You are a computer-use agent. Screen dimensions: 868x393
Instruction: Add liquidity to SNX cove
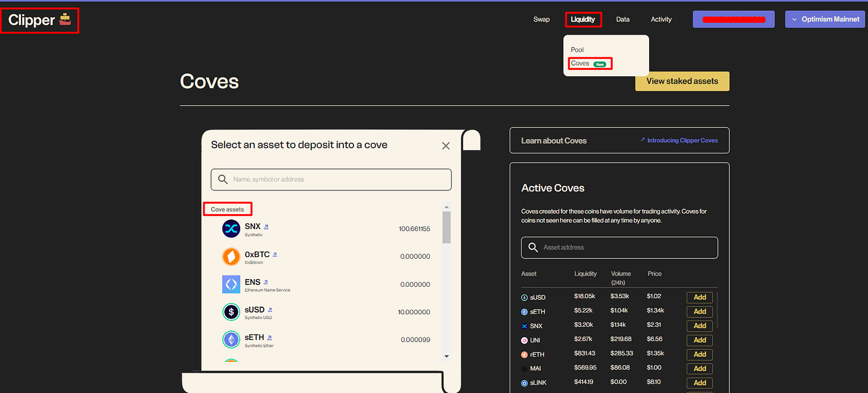(x=700, y=326)
